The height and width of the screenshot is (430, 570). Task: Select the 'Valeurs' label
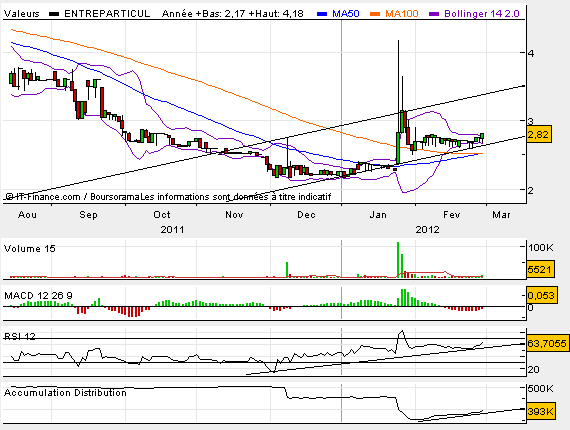coord(21,14)
